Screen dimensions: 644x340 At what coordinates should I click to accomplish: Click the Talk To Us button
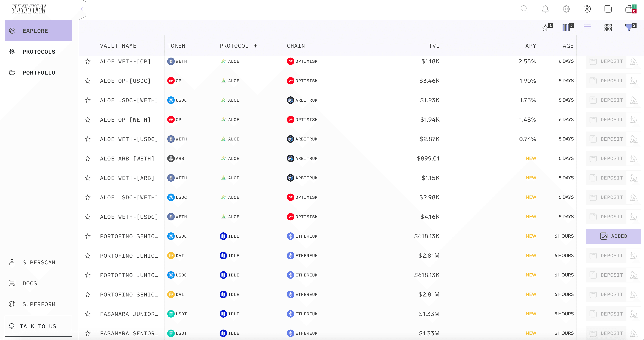coord(38,326)
